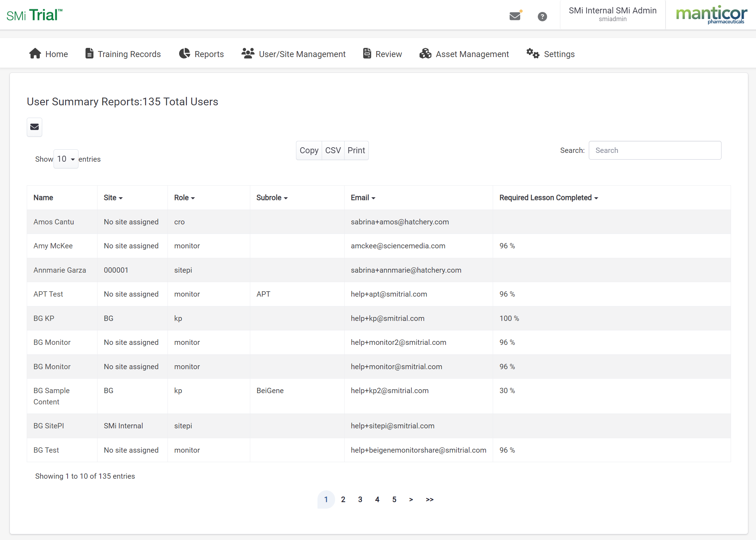Go to page 3 of results
756x540 pixels.
[360, 499]
